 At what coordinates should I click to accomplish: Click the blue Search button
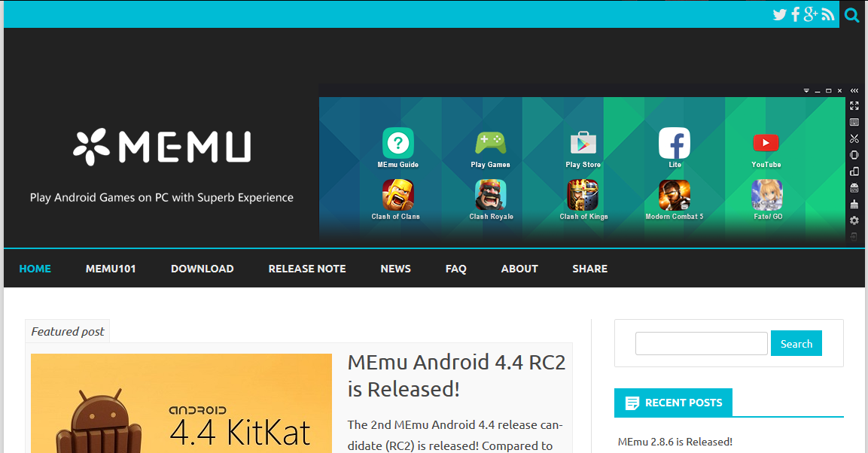tap(796, 343)
